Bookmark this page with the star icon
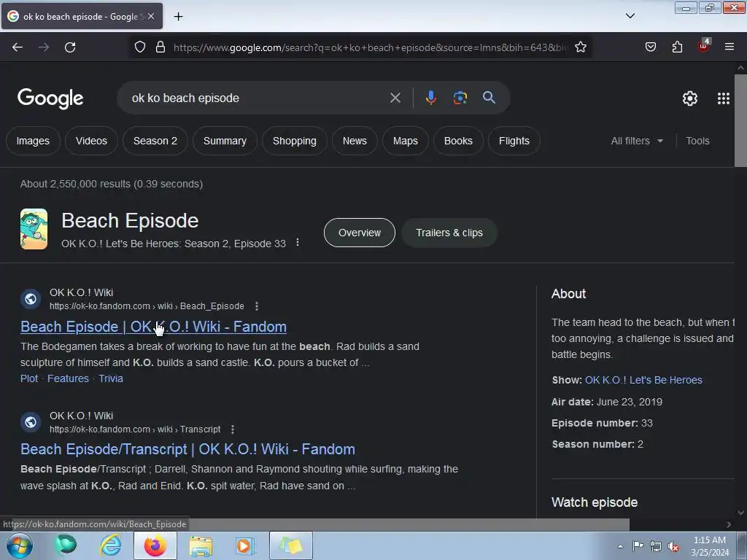The width and height of the screenshot is (747, 560). (580, 47)
